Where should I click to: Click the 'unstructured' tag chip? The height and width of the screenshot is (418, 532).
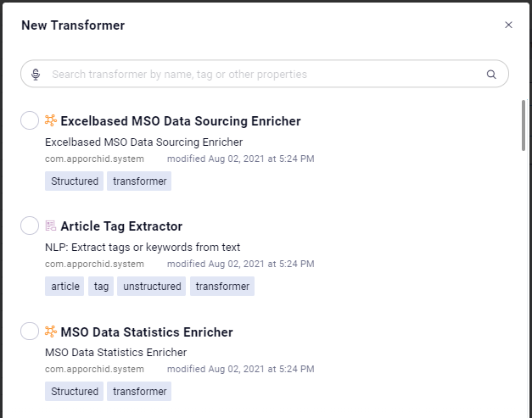coord(152,287)
